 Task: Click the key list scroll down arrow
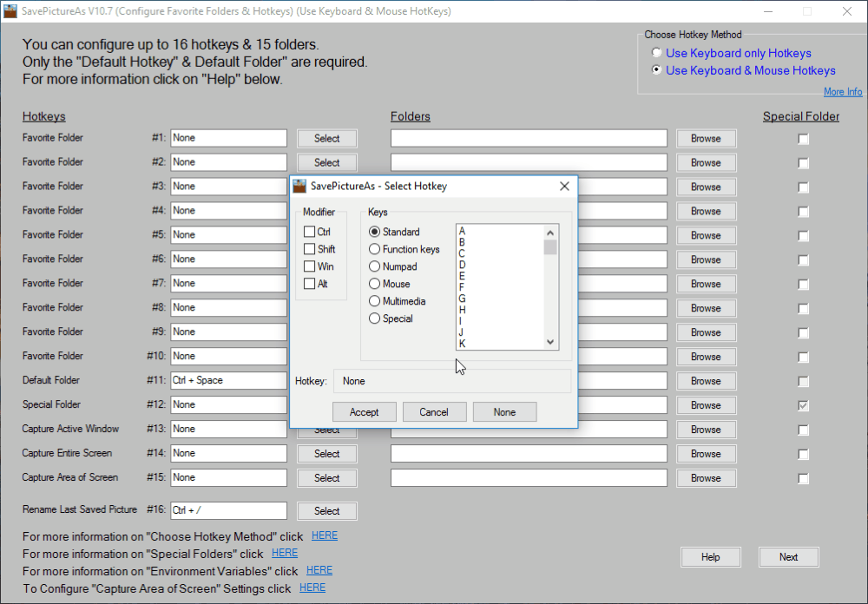coord(550,342)
